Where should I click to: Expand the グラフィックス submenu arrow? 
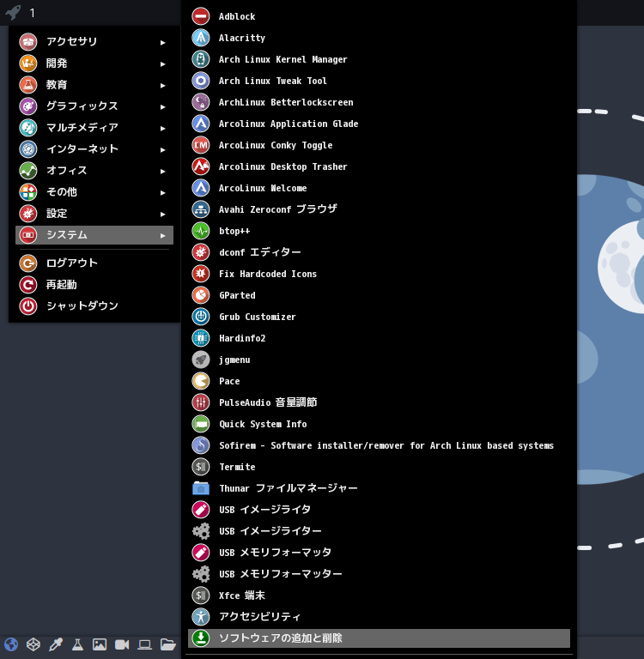coord(162,106)
